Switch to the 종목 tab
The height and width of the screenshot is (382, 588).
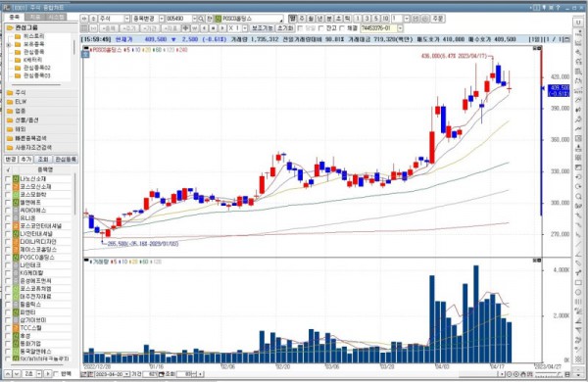(x=14, y=18)
